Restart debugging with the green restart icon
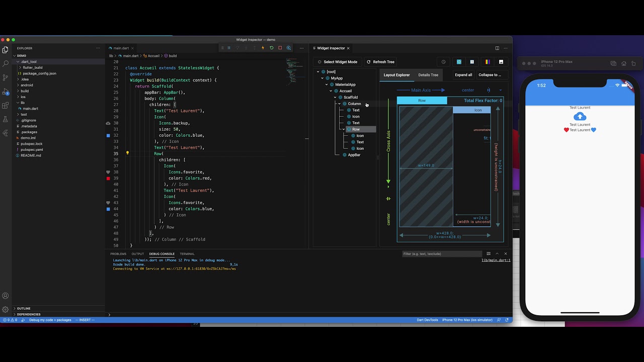The image size is (644, 362). coord(271,48)
